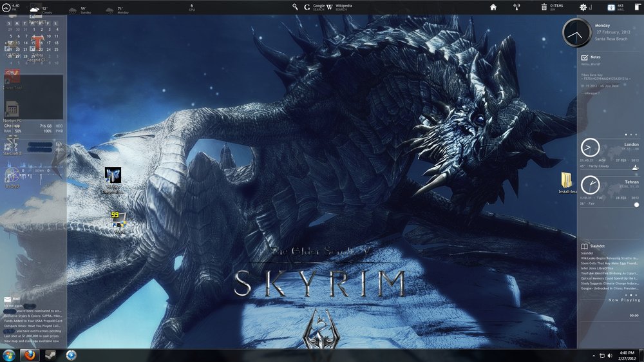This screenshot has width=644, height=362.
Task: Click the London partly cloudy weather icon
Action: (635, 167)
